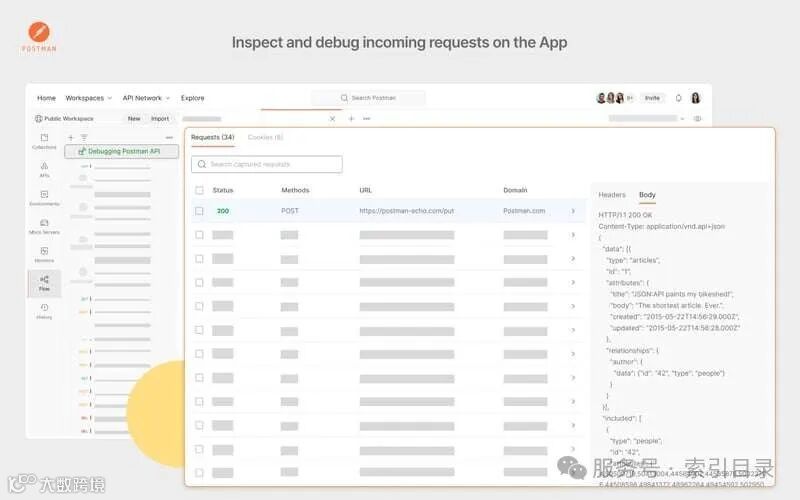Open the Collections sidebar section
Viewport: 800px width, 500px height.
point(44,141)
